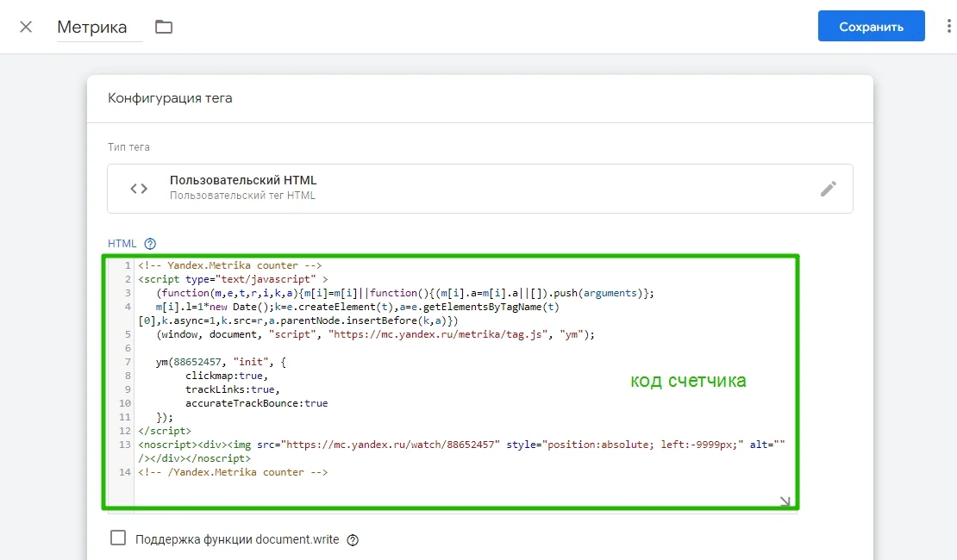Image resolution: width=957 pixels, height=560 pixels.
Task: Click the help icon next to HTML label
Action: 150,244
